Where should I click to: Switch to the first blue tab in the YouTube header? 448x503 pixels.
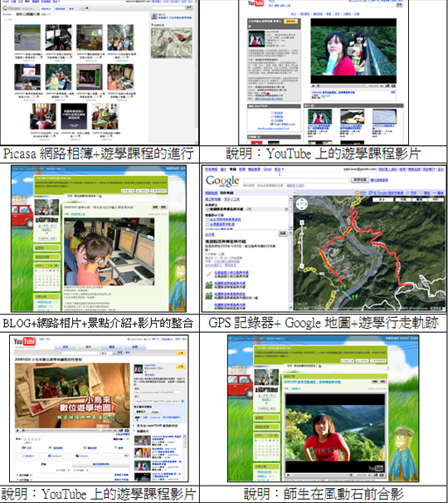coord(66,347)
